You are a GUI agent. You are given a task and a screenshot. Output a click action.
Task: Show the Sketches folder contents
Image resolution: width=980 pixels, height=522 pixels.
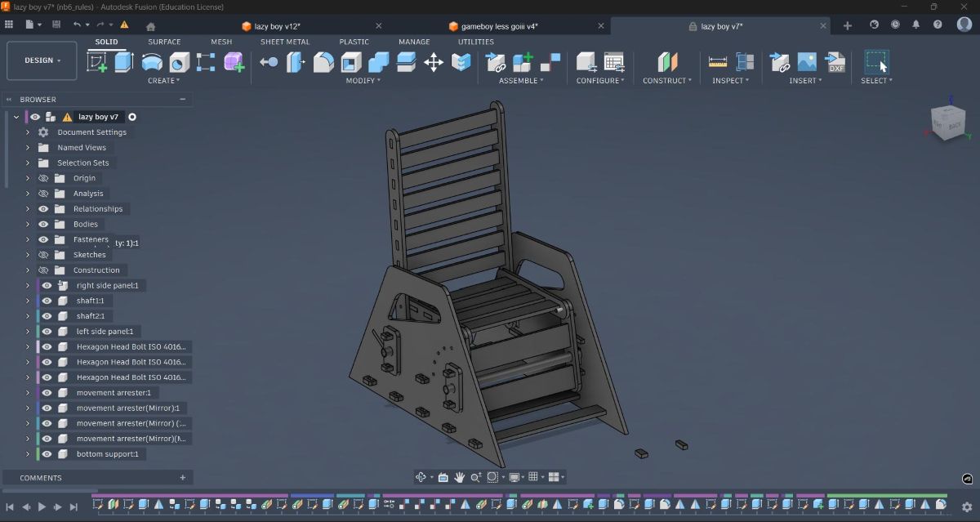(x=27, y=254)
